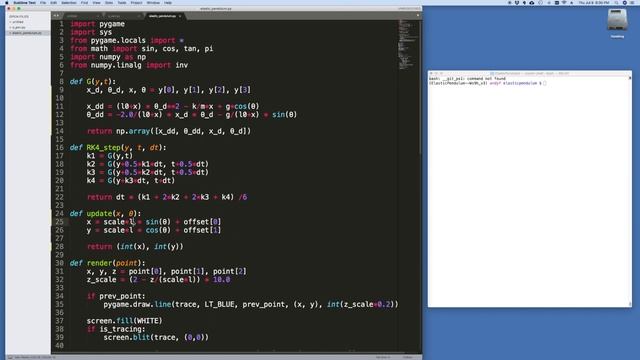Click the k4 assignment on line 20
The image size is (640, 360).
coord(131,180)
